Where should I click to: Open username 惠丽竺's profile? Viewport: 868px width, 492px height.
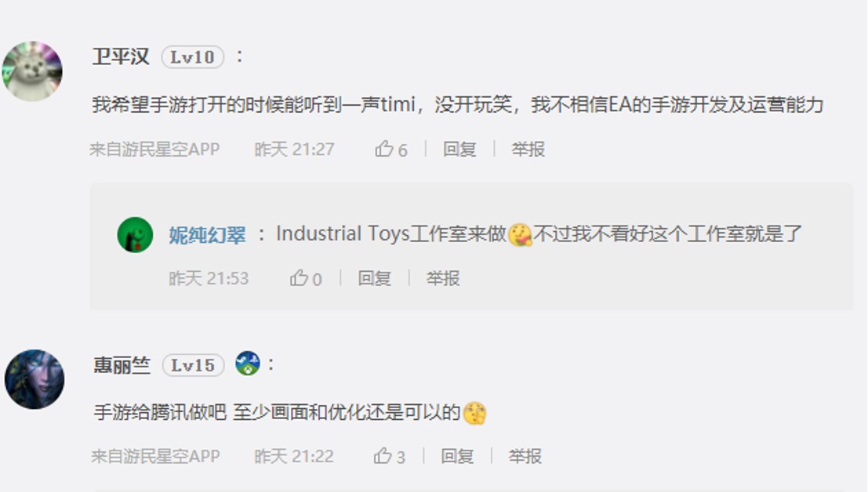[122, 365]
